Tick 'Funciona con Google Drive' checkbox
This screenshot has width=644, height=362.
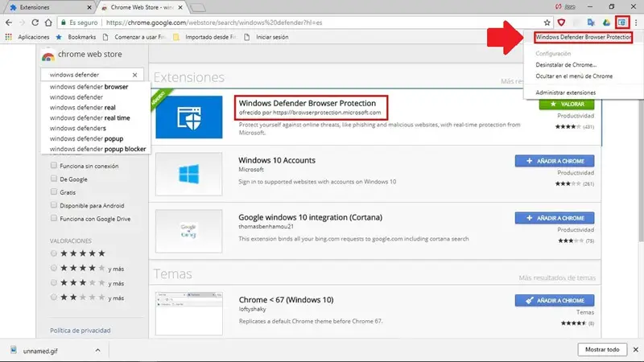pos(54,218)
